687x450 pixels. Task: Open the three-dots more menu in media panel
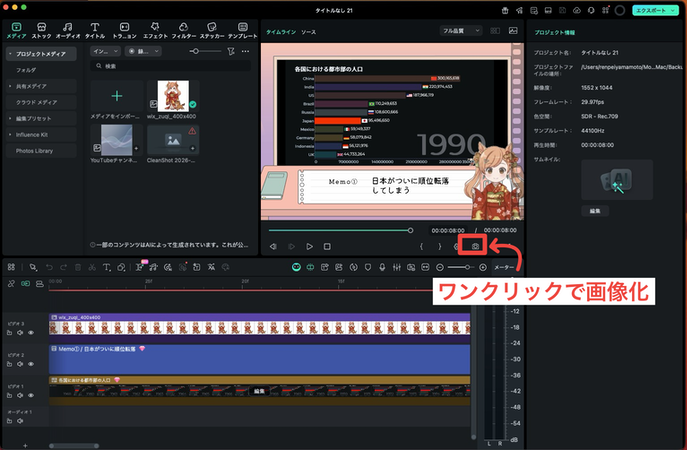[245, 51]
